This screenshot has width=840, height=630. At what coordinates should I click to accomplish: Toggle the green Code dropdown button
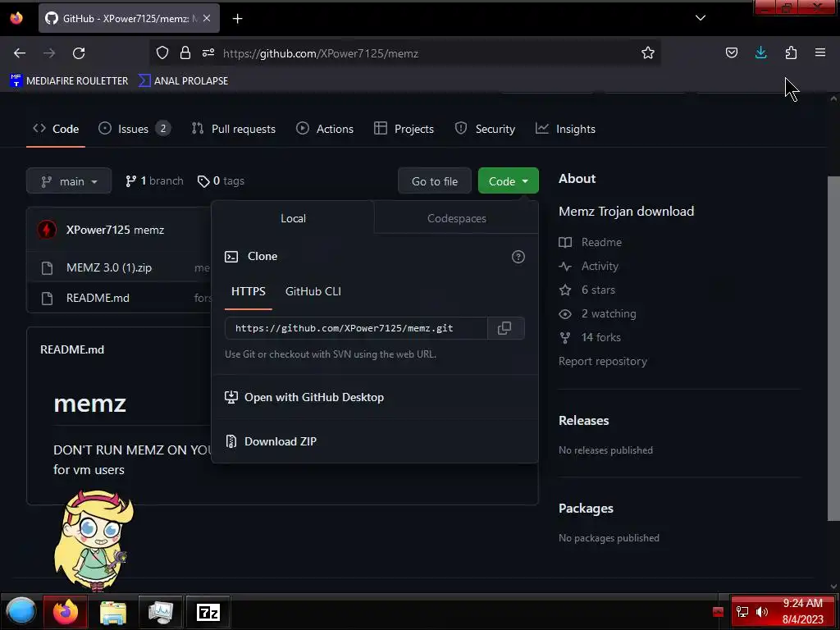point(508,181)
